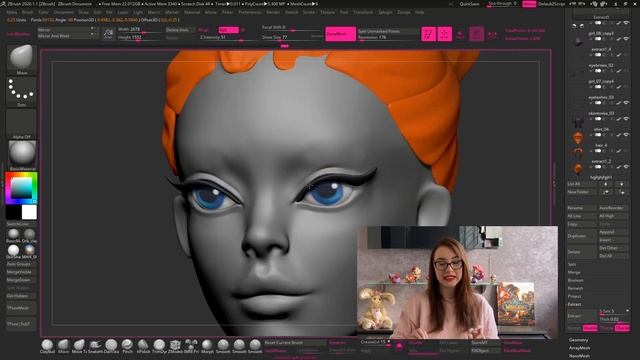Click the Duplicate subtool button

pos(582,236)
